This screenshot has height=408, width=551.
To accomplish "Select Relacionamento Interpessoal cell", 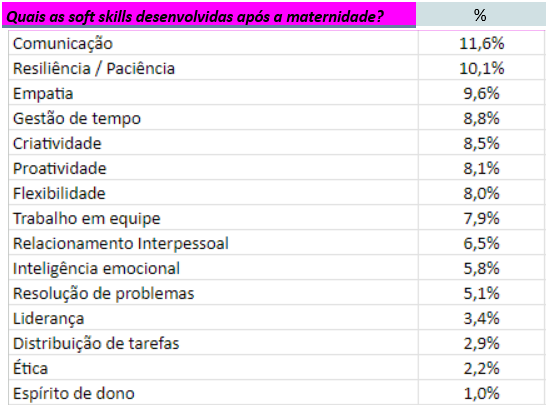I will coord(213,242).
